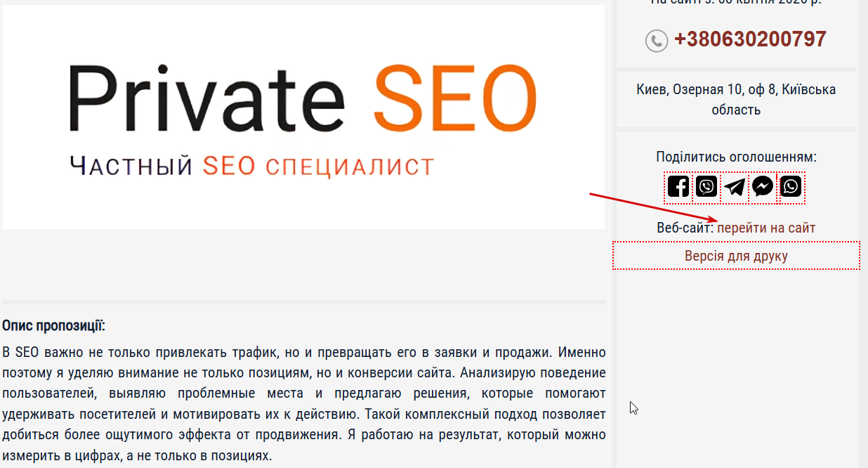Image resolution: width=868 pixels, height=468 pixels.
Task: Click 'Версія для друку' button
Action: (736, 255)
